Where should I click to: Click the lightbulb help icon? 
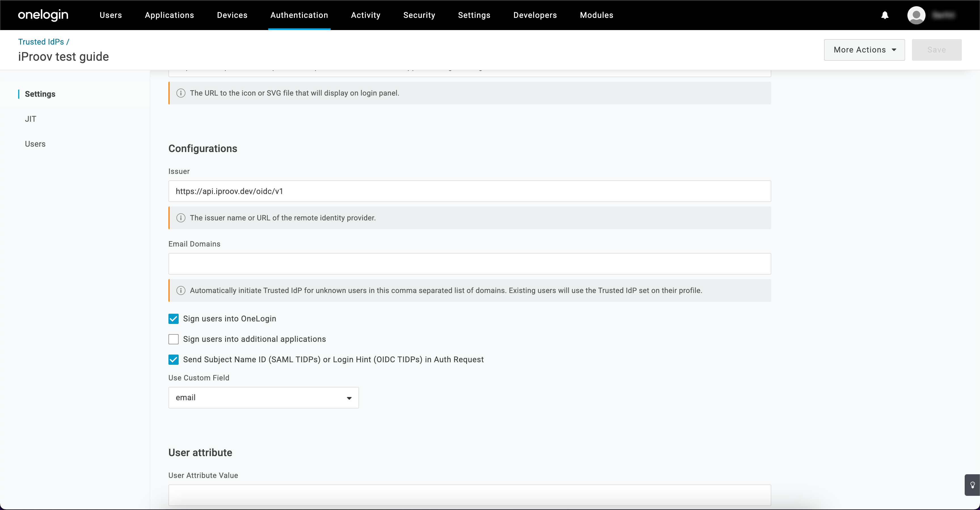(972, 485)
